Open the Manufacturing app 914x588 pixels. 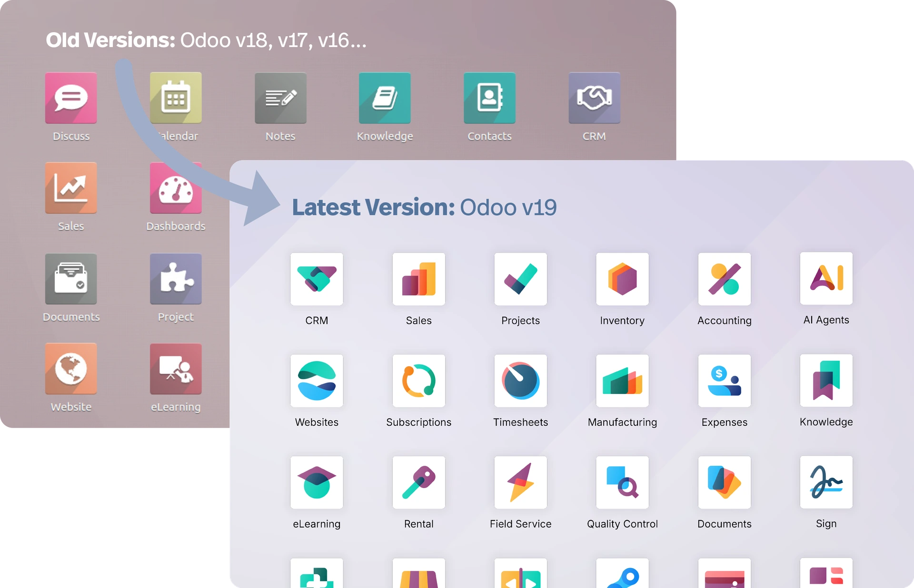click(x=622, y=381)
